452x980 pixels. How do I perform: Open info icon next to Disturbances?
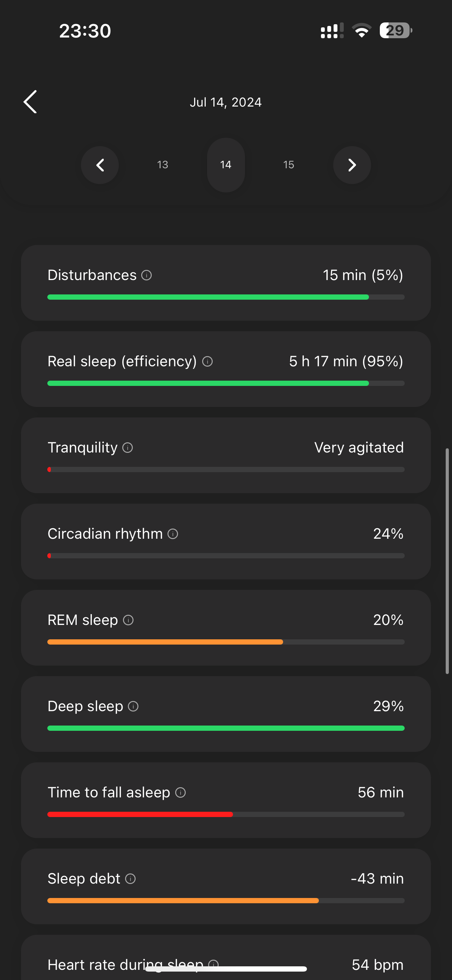(146, 275)
